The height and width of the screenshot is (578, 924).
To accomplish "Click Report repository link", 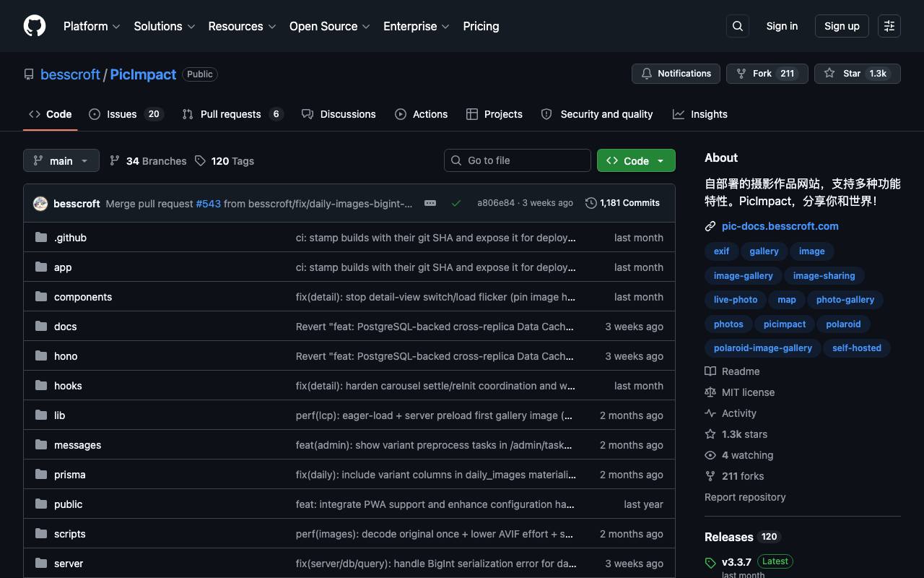I will point(745,497).
